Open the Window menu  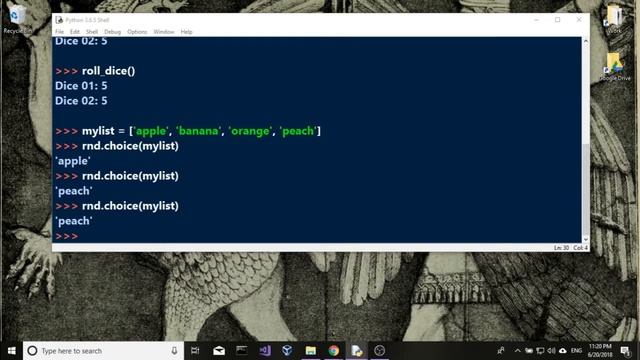coord(164,32)
